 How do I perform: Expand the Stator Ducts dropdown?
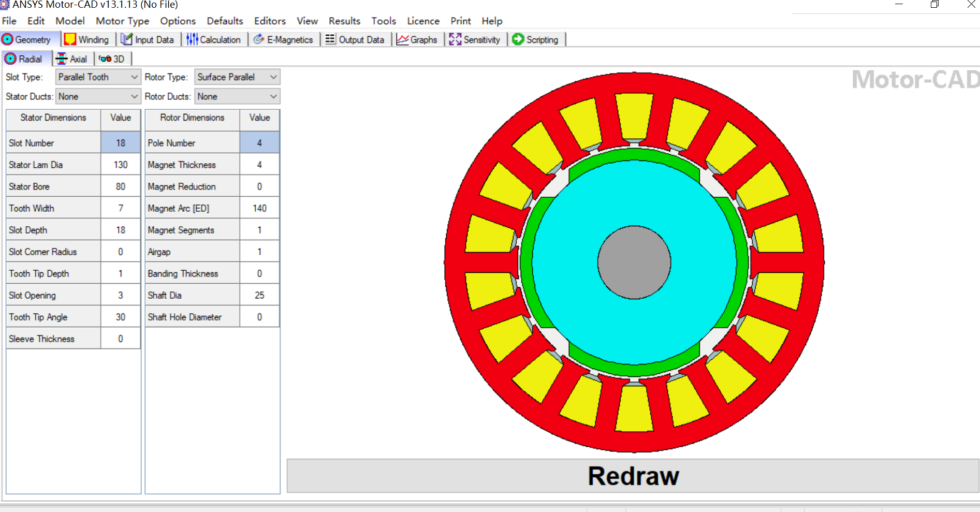point(98,97)
